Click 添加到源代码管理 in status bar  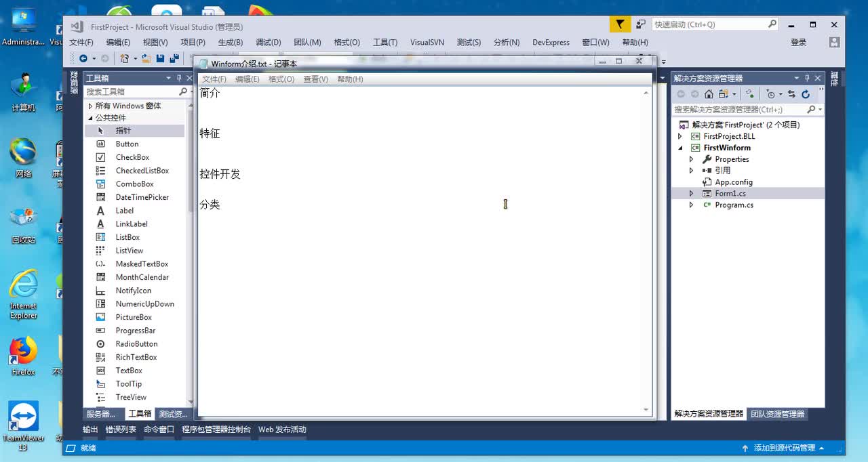785,448
